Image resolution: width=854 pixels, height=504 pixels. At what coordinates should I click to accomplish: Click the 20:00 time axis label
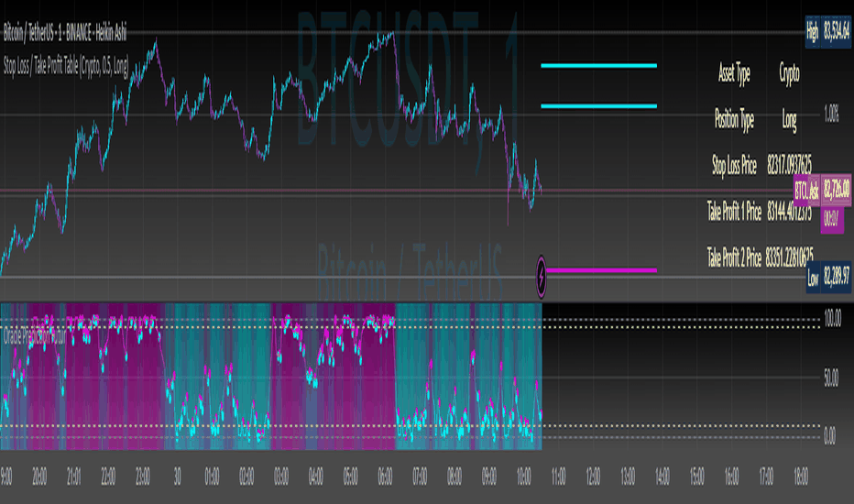tap(39, 477)
